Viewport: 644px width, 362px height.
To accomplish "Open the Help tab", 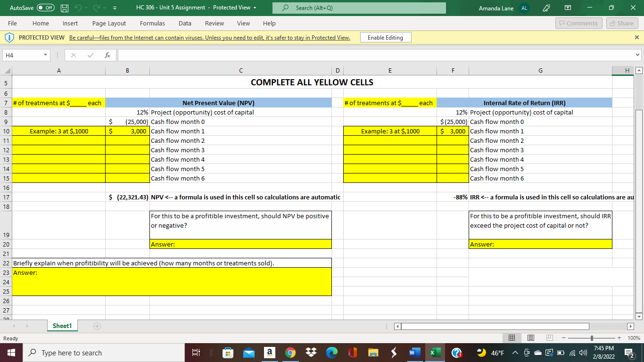I will tap(269, 23).
